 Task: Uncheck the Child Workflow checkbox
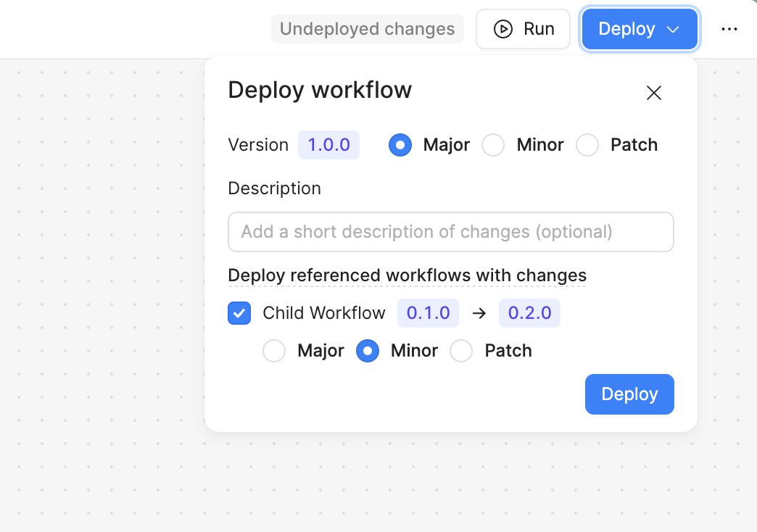coord(239,313)
